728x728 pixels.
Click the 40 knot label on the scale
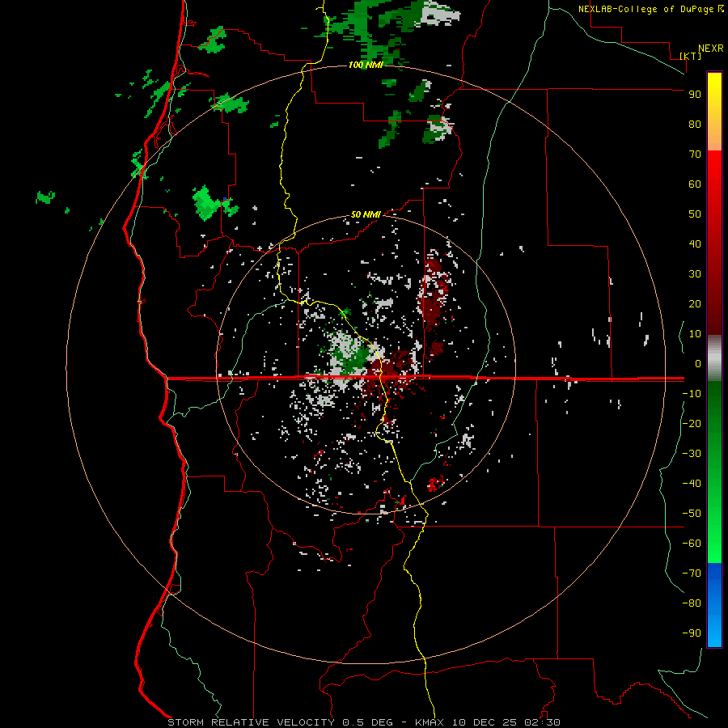click(x=695, y=243)
